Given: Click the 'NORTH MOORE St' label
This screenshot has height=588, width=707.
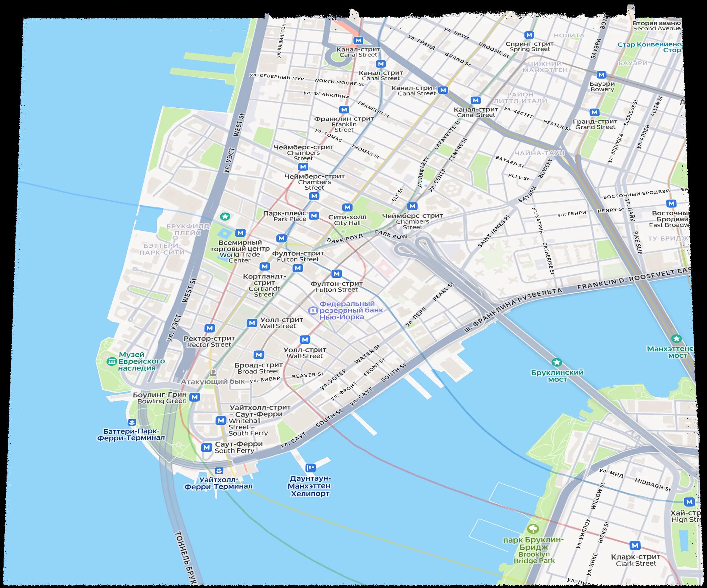Looking at the screenshot, I should pyautogui.click(x=340, y=82).
